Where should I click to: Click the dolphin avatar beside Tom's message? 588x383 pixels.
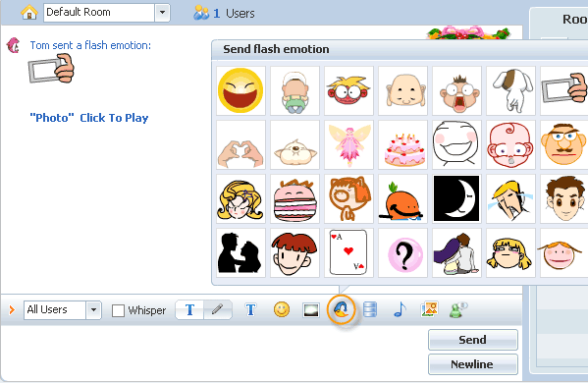pyautogui.click(x=14, y=45)
